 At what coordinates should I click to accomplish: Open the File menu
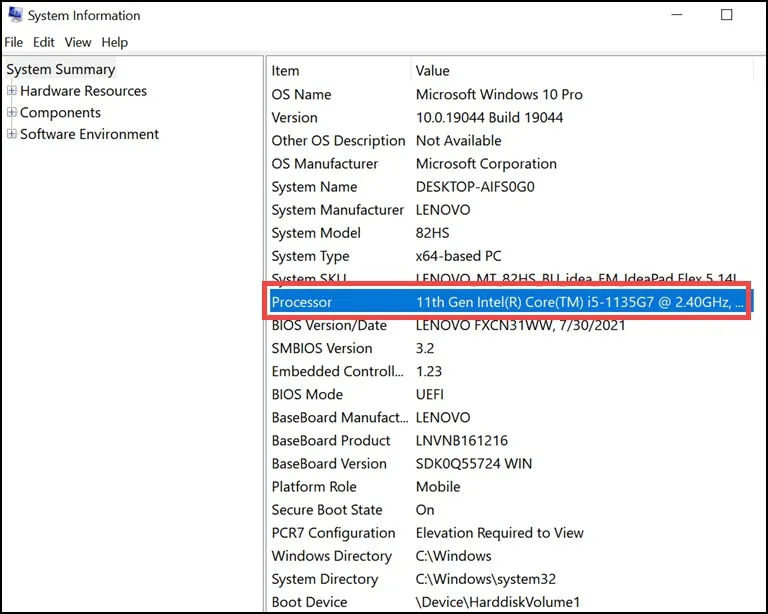tap(14, 43)
